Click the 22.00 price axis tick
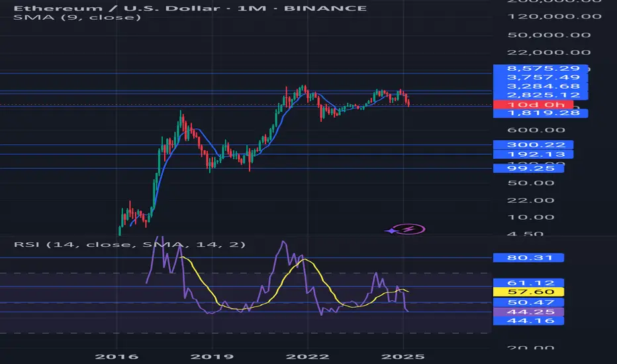The width and height of the screenshot is (617, 364). click(x=531, y=201)
